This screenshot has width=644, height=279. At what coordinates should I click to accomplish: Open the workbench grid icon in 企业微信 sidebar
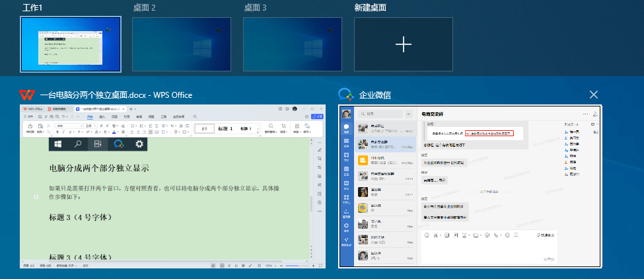click(347, 199)
